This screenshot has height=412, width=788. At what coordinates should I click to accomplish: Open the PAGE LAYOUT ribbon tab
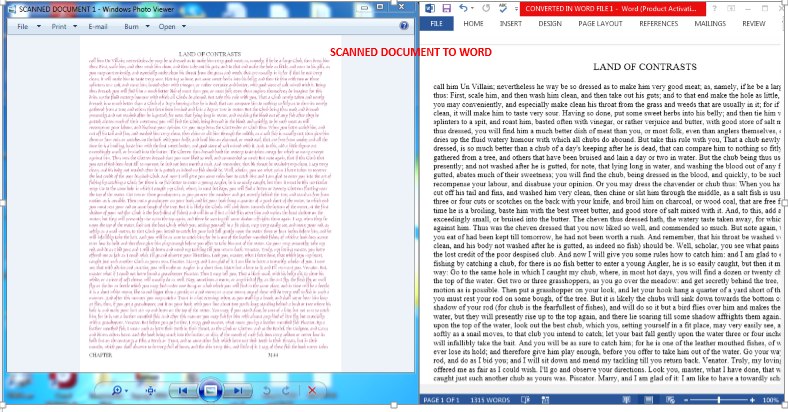tap(599, 22)
